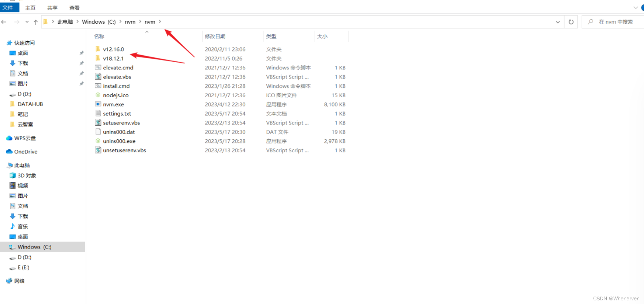
Task: Switch to the 查看 ribbon tab
Action: 75,8
